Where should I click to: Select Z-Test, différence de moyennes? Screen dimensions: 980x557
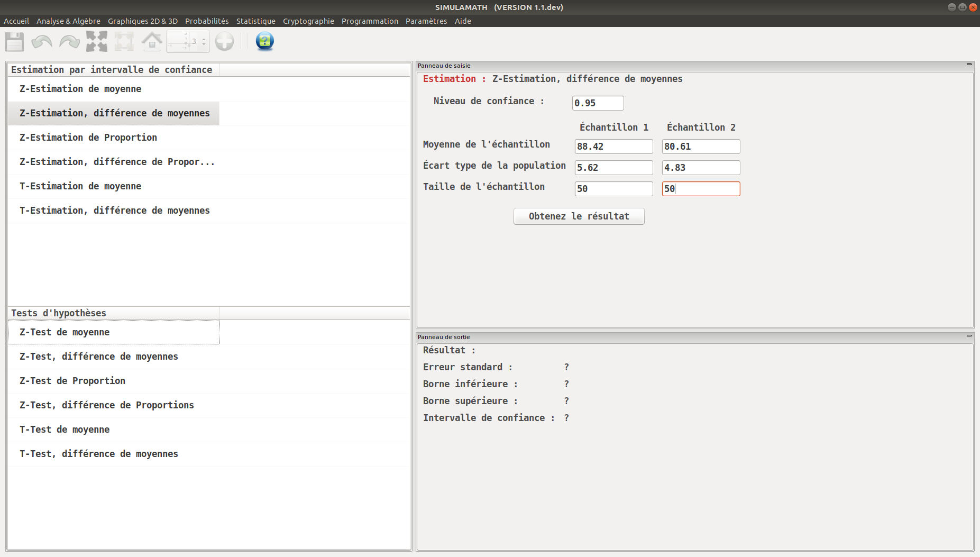tap(114, 357)
